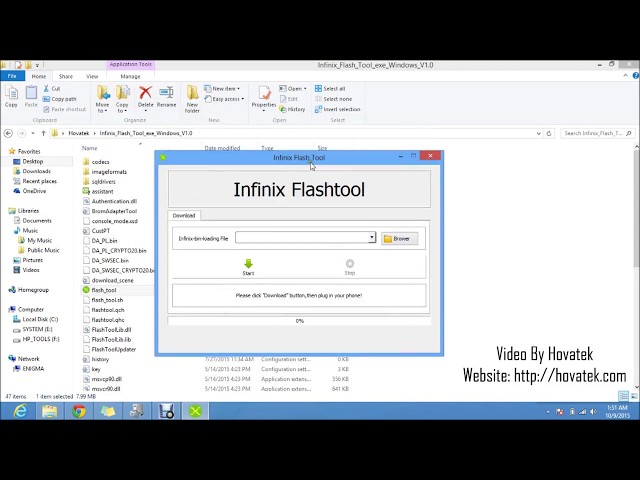Click Paste shortcut in ribbon
Viewport: 640px width, 480px height.
(64, 109)
